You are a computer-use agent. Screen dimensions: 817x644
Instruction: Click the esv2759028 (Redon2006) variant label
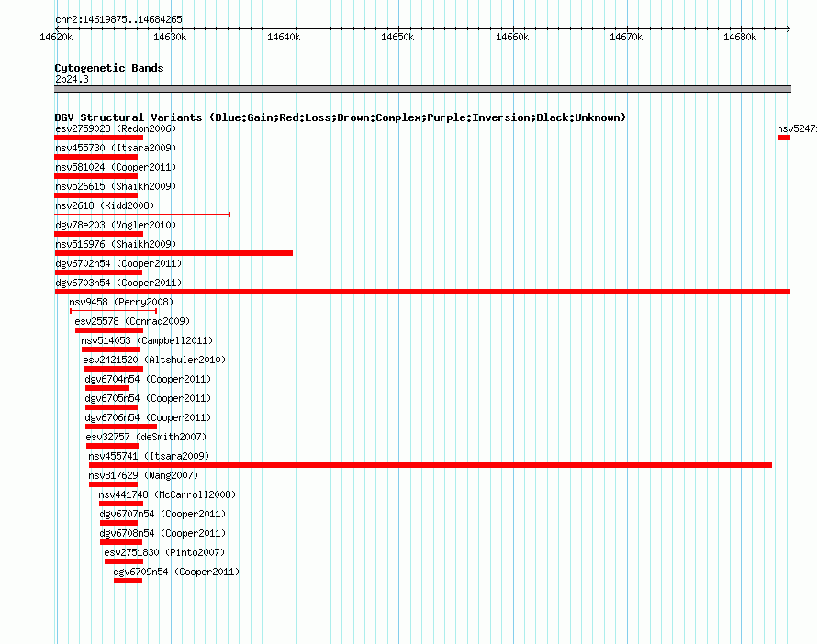(x=116, y=128)
